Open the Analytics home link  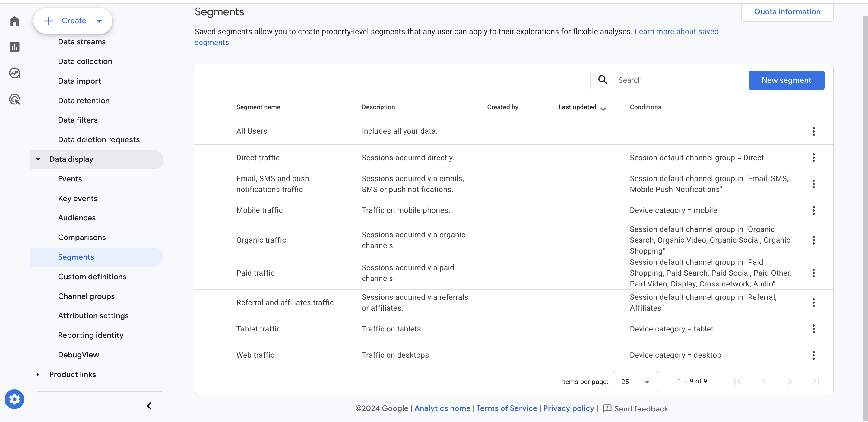(442, 408)
